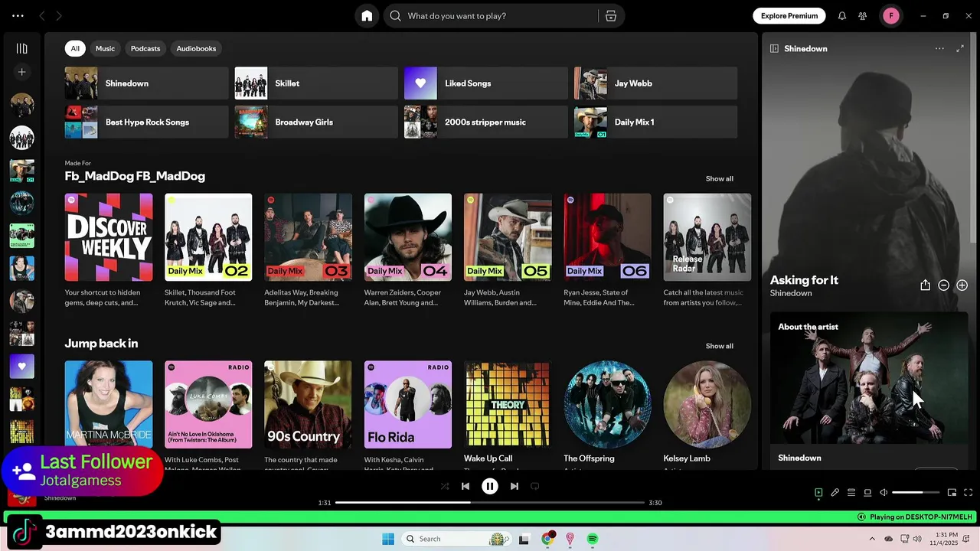Toggle repeat mode
This screenshot has width=980, height=551.
pyautogui.click(x=535, y=486)
